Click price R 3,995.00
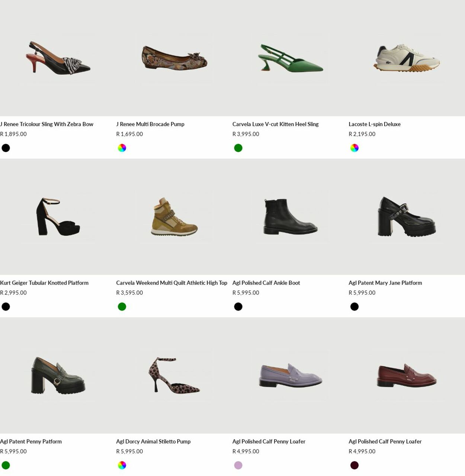Viewport: 465px width, 476px height. pyautogui.click(x=246, y=134)
